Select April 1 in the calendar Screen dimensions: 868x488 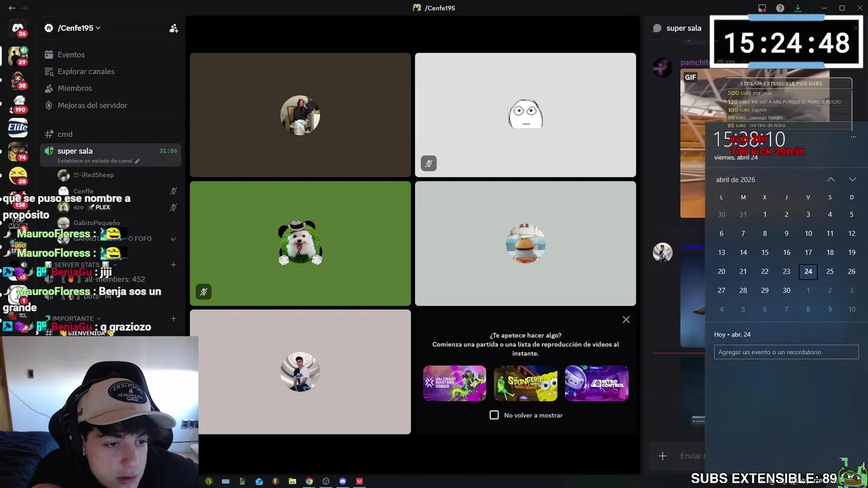pyautogui.click(x=764, y=214)
